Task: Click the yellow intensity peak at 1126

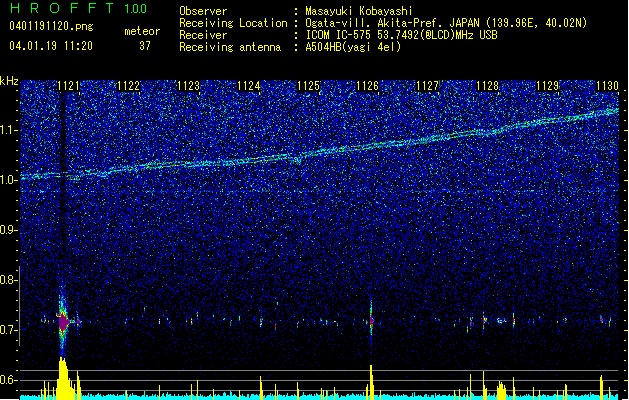Action: pos(371,380)
